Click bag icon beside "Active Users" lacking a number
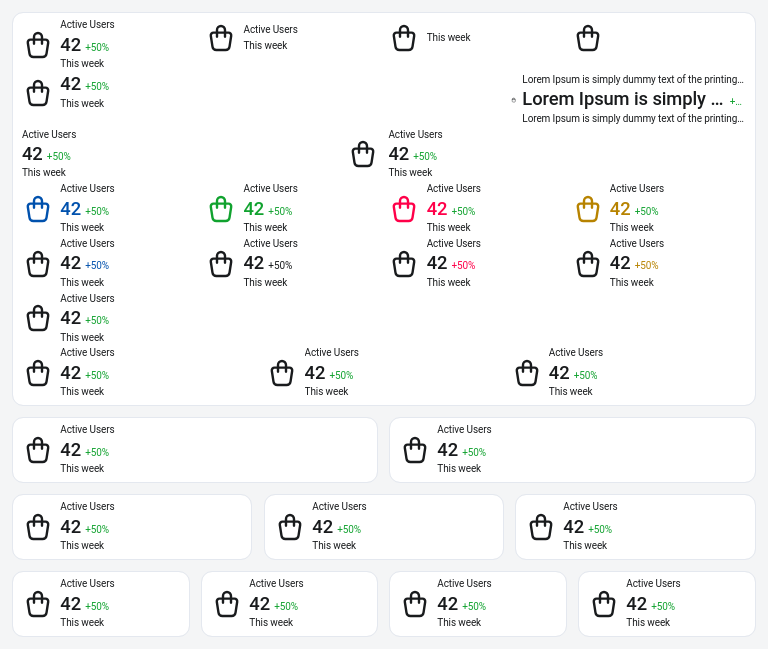This screenshot has width=768, height=649. pos(221,38)
